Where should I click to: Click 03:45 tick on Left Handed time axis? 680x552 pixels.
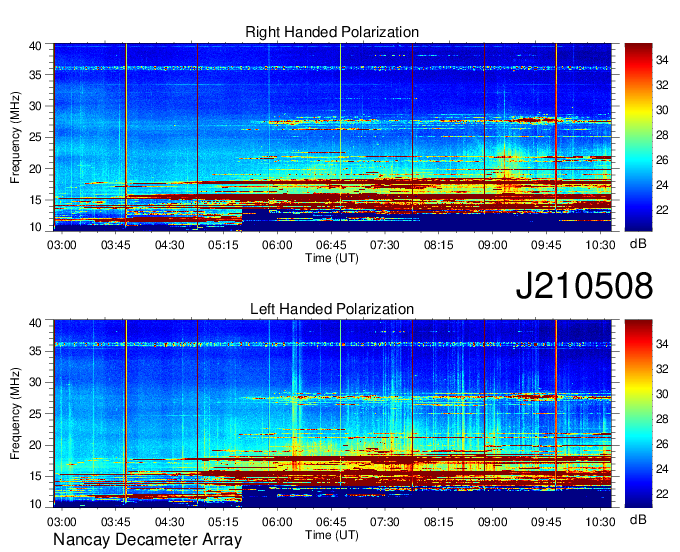click(x=115, y=522)
